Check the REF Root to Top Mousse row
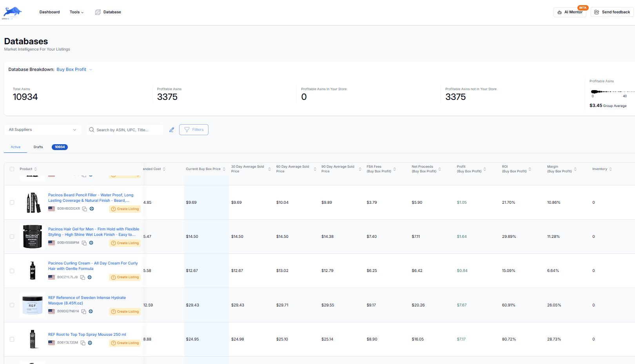 tap(12, 339)
